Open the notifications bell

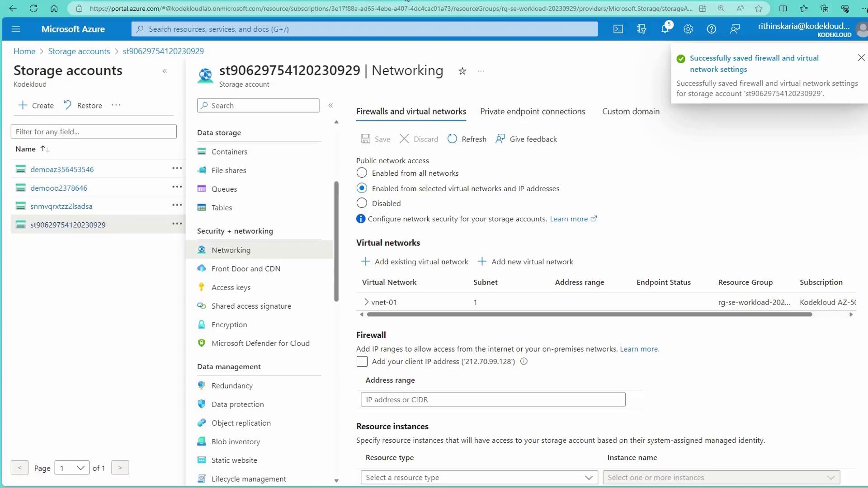pyautogui.click(x=665, y=29)
